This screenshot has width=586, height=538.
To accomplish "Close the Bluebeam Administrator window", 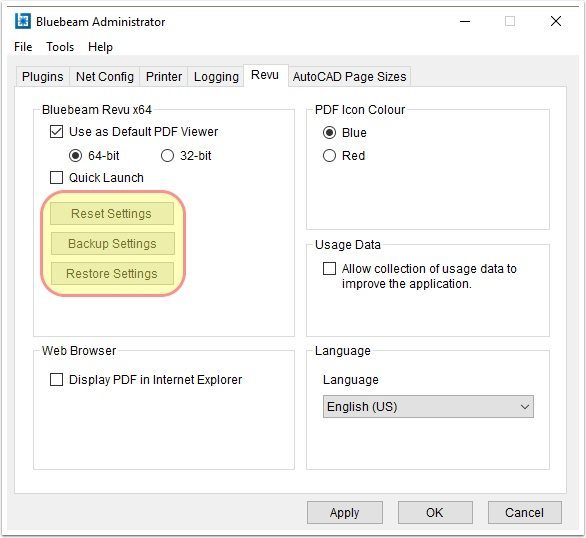I will tap(556, 21).
